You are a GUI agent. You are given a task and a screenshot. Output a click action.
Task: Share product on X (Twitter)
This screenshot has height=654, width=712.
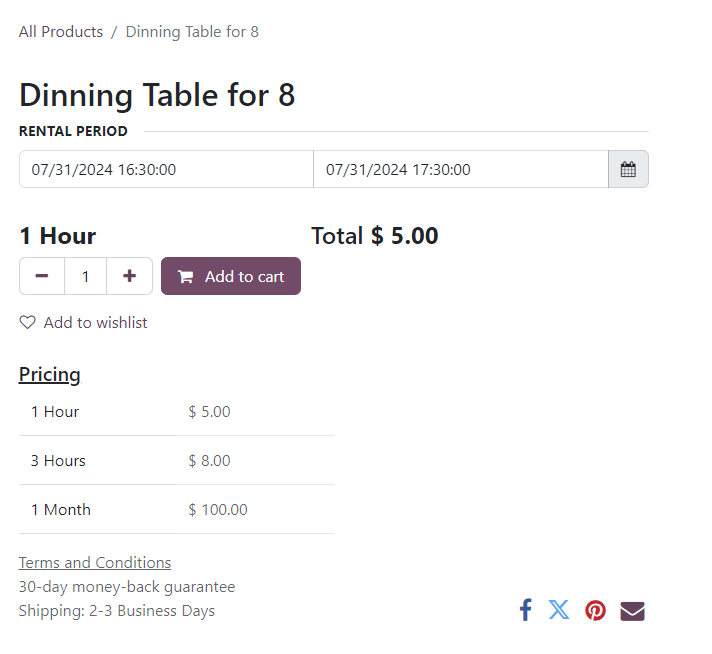coord(559,610)
